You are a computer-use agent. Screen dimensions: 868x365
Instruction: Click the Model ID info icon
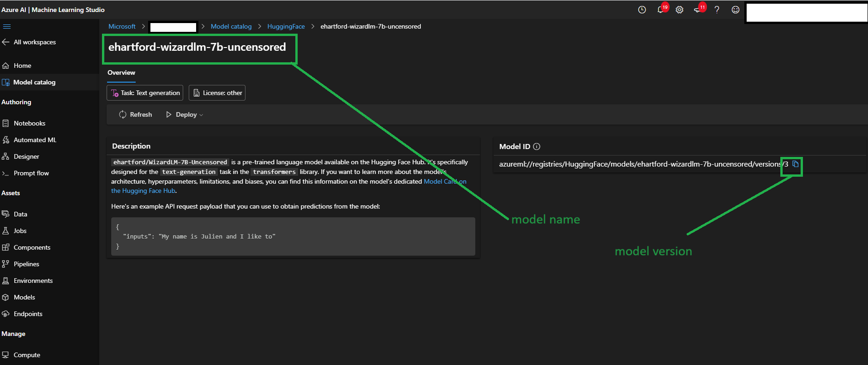pos(537,146)
